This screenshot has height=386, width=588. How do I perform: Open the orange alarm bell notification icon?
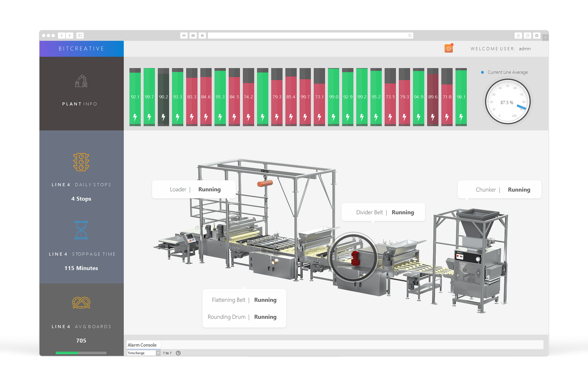[x=449, y=48]
